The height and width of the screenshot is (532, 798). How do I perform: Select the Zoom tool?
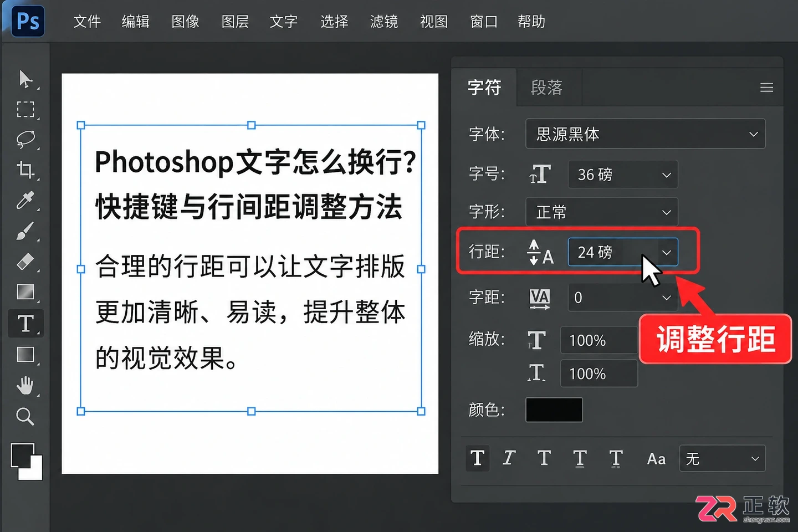25,416
